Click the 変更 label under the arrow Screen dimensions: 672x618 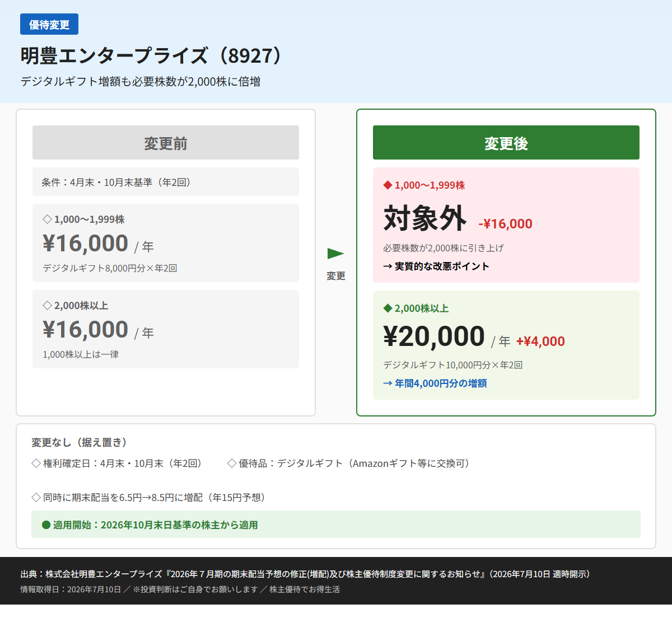click(336, 276)
